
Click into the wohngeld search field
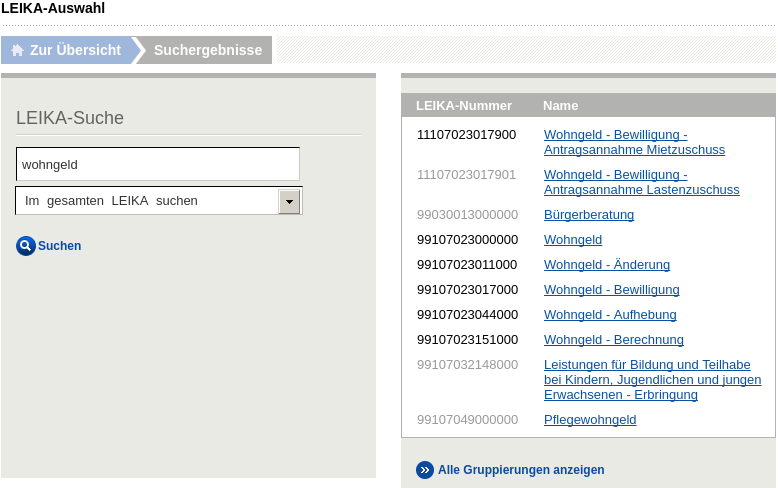coord(158,164)
